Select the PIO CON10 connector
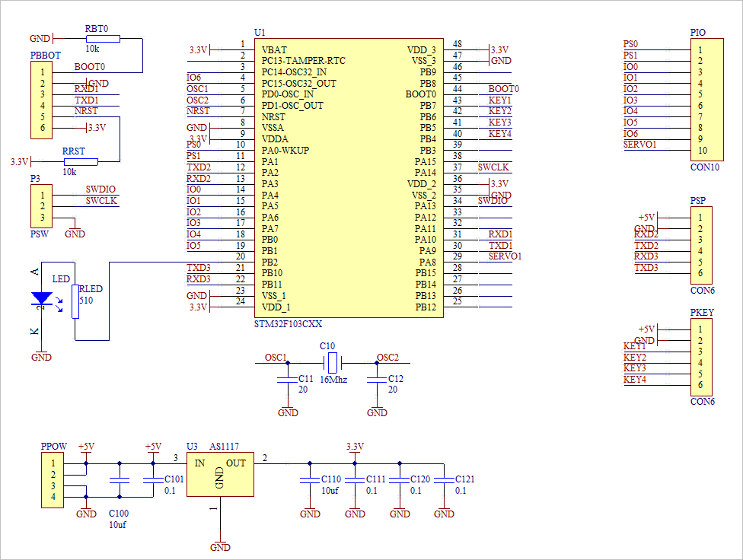This screenshot has width=743, height=560. pyautogui.click(x=707, y=100)
